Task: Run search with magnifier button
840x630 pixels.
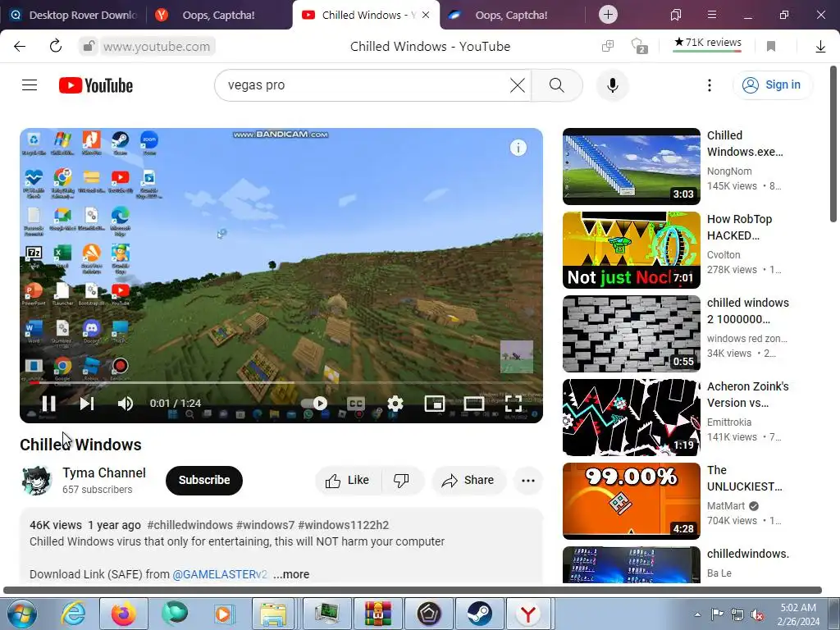Action: (557, 85)
